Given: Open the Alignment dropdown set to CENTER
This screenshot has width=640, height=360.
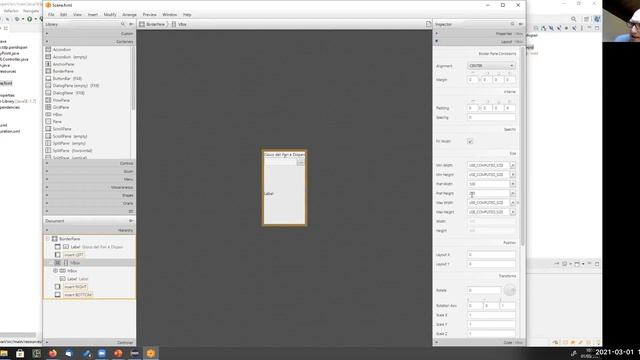Looking at the screenshot, I should pos(491,66).
